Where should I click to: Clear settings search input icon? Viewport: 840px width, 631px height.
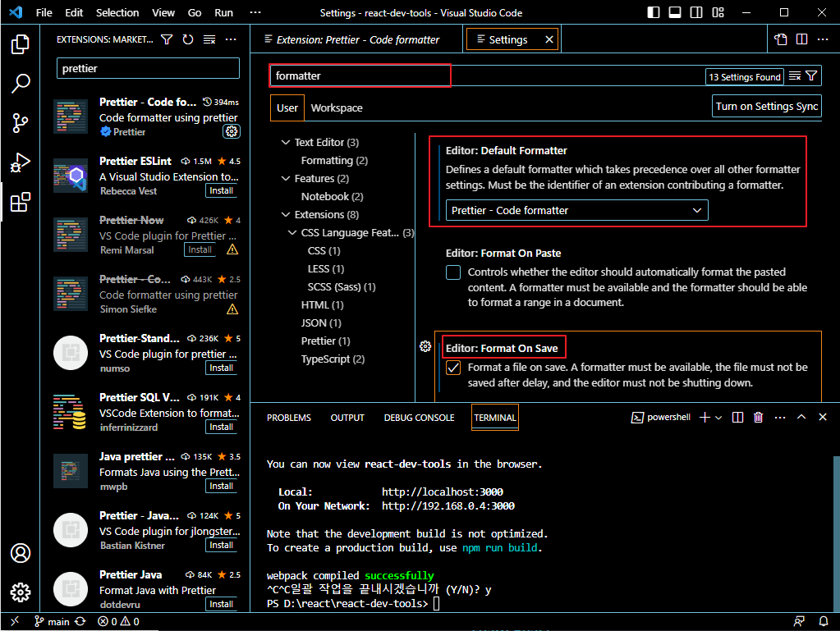pyautogui.click(x=795, y=76)
